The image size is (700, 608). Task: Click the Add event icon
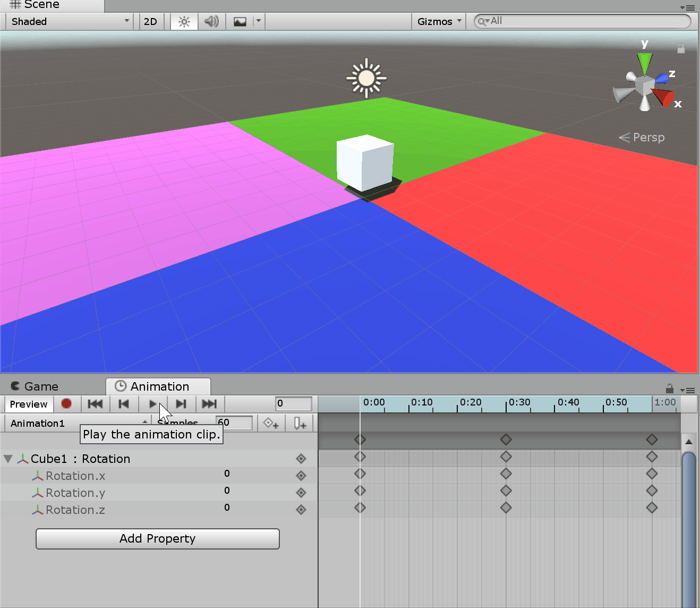(x=300, y=424)
